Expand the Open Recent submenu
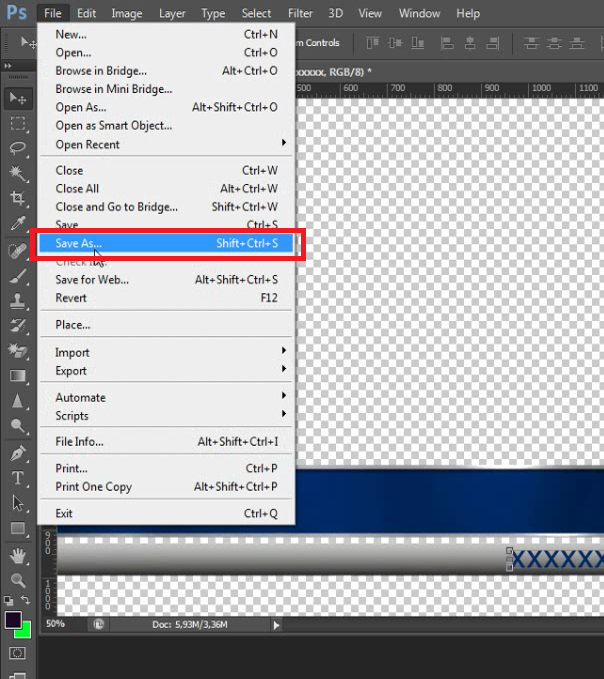Image resolution: width=604 pixels, height=679 pixels. 166,144
